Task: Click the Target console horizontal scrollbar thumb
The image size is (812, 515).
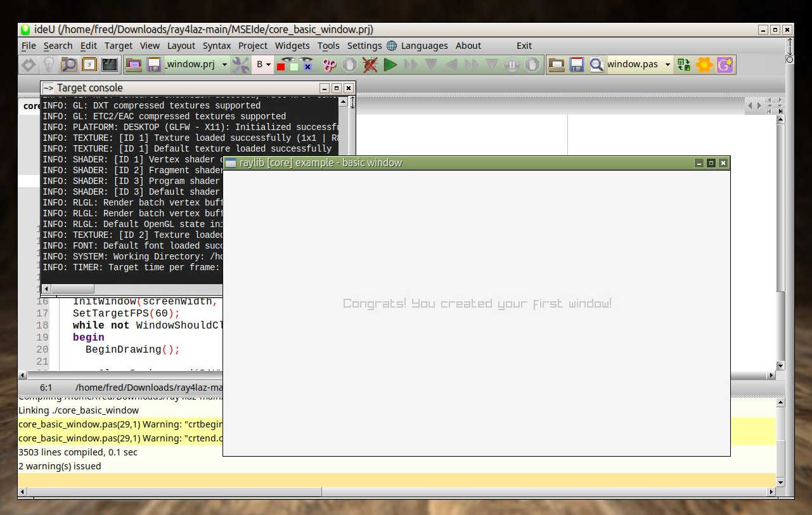Action: tap(72, 289)
